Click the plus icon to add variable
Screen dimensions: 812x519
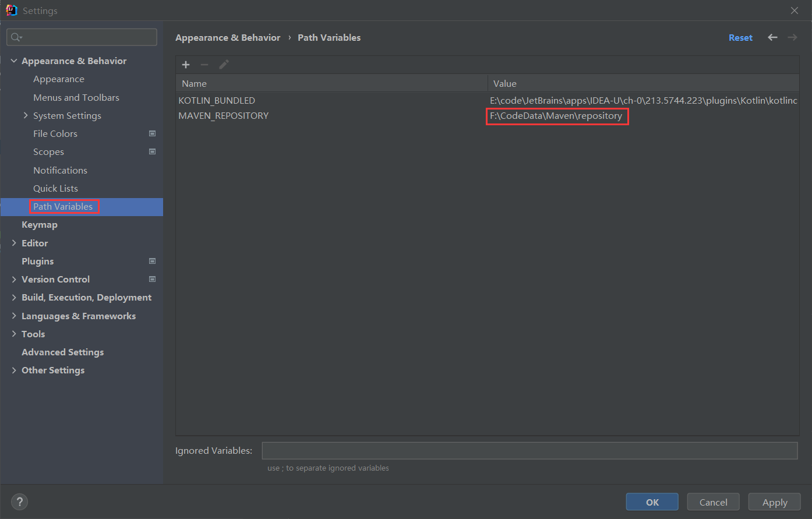tap(186, 65)
